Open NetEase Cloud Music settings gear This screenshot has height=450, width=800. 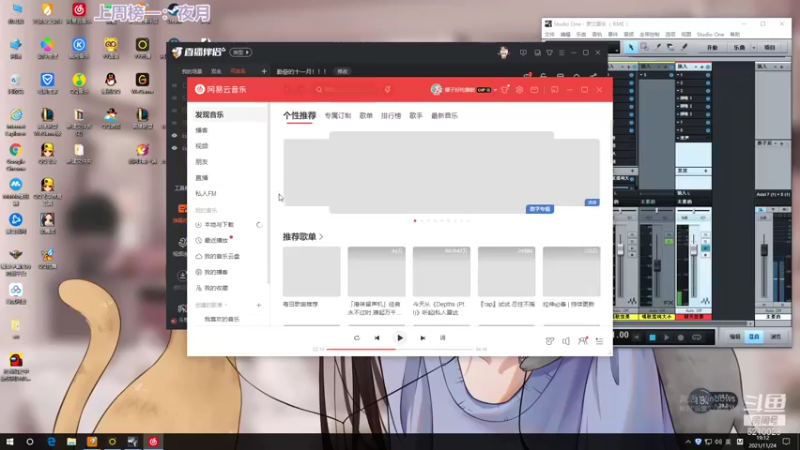coord(519,90)
